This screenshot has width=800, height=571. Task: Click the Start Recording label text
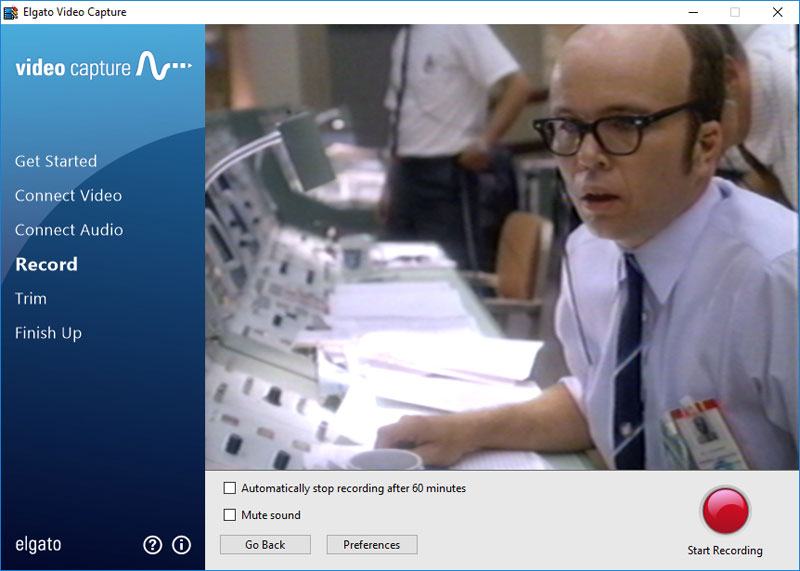(724, 551)
